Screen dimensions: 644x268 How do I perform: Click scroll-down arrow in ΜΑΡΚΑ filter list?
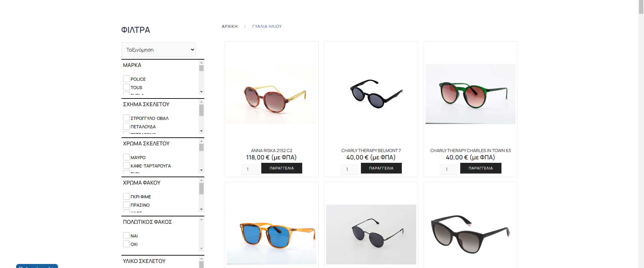click(201, 92)
